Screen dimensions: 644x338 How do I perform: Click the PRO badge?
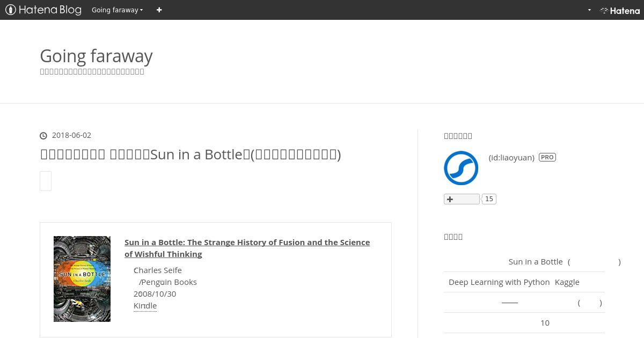point(547,157)
